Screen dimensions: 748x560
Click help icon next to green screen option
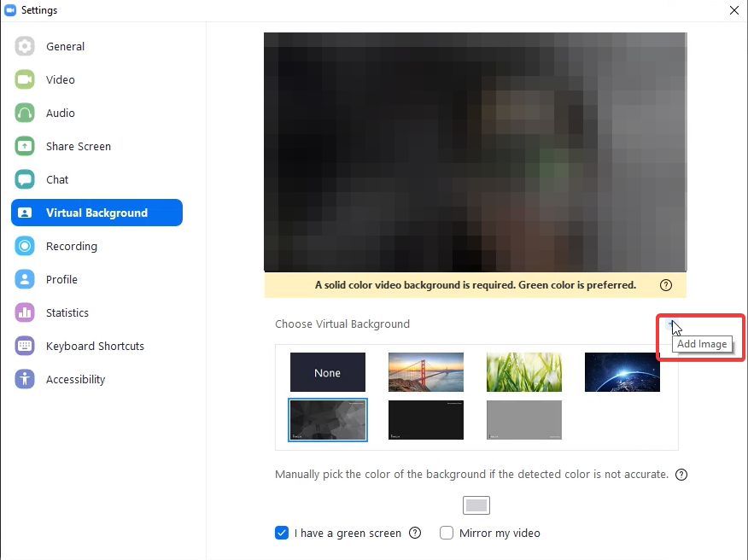coord(415,533)
